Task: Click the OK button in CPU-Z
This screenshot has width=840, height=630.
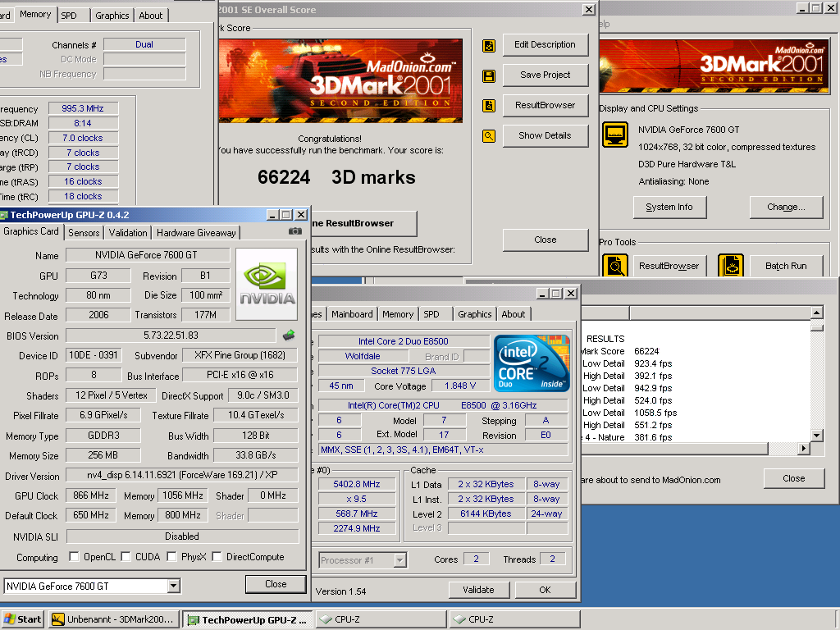Action: pos(545,590)
